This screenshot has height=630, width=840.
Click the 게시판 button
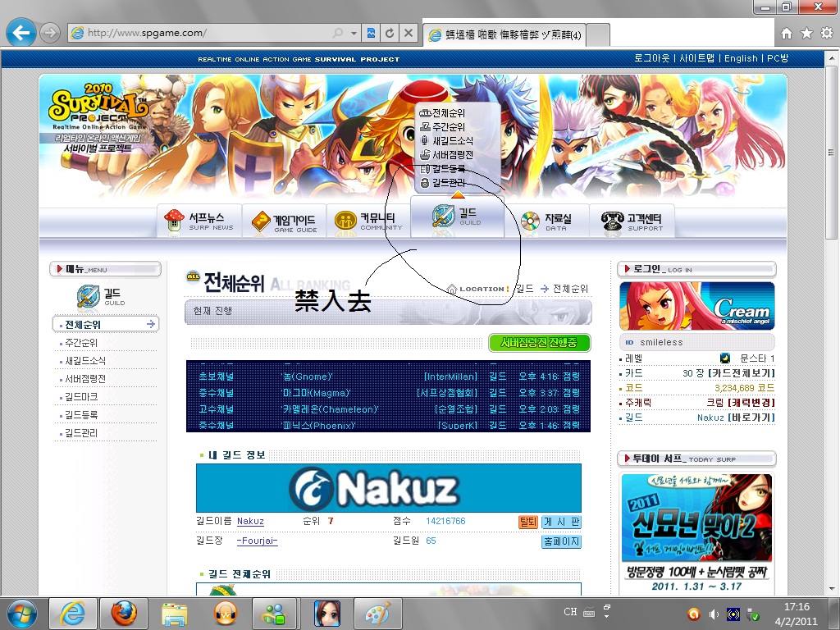(x=561, y=522)
